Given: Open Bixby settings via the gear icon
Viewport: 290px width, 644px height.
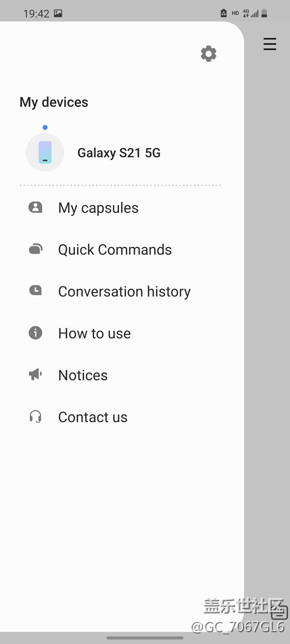Looking at the screenshot, I should [208, 54].
